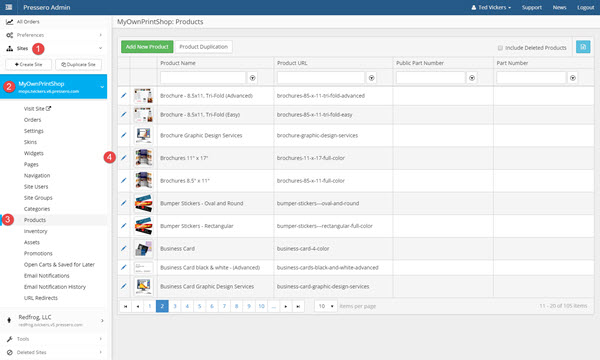Edit Brochure 8.5x11 Tri-Fold (Easy) pencil icon

pos(124,114)
